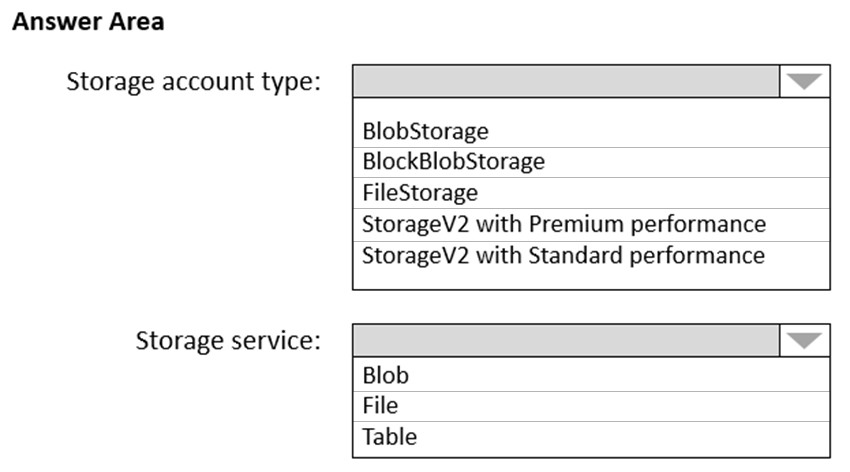Pick the FileStorage option
The height and width of the screenshot is (472, 850).
tap(591, 193)
